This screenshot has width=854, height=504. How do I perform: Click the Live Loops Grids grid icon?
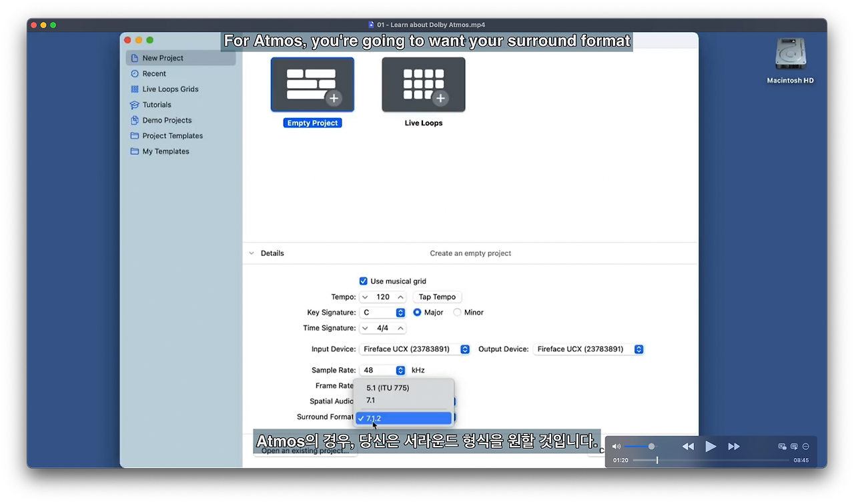point(135,89)
